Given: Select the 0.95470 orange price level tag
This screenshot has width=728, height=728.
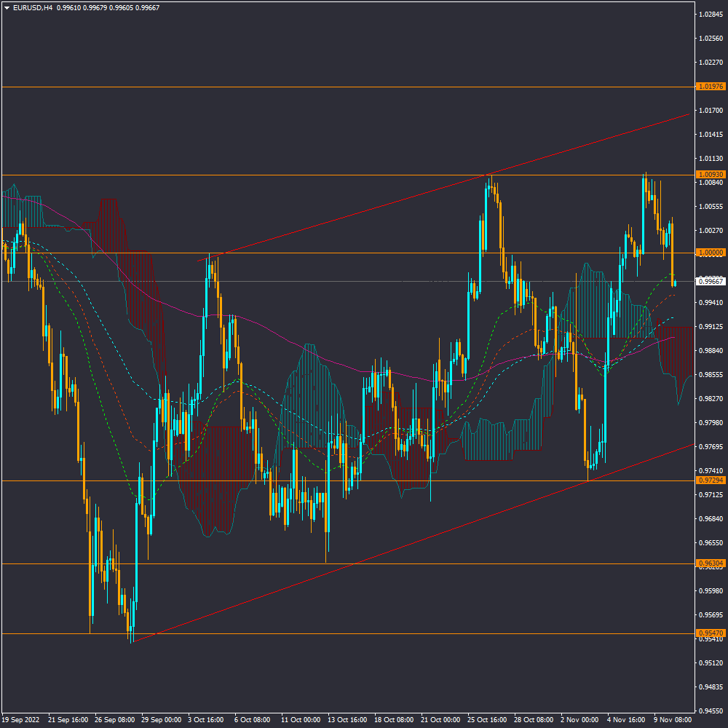Looking at the screenshot, I should click(x=711, y=633).
